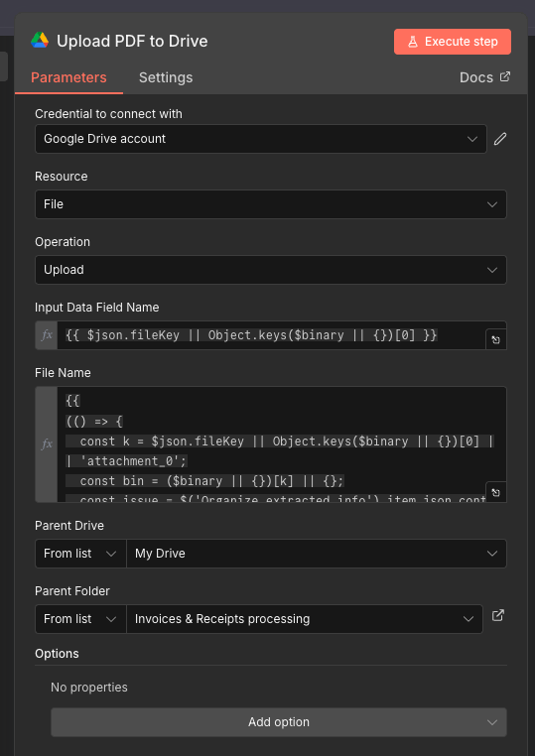Click the pencil icon to edit credential
The image size is (535, 756).
tap(500, 139)
